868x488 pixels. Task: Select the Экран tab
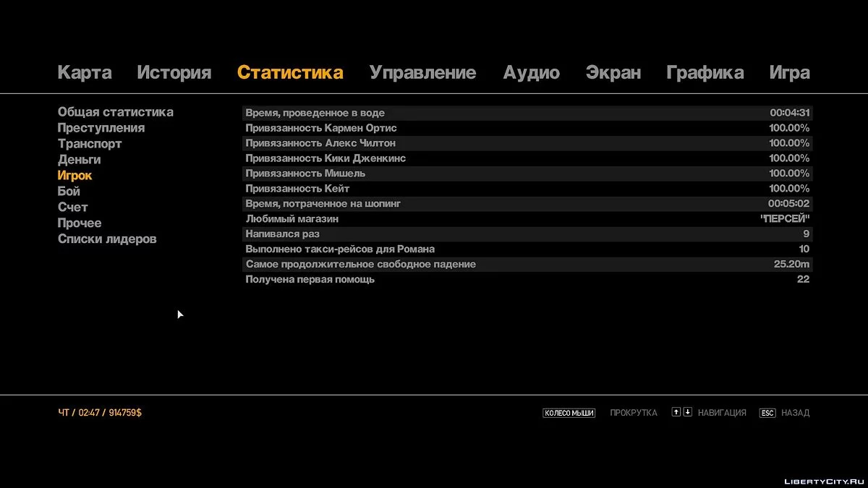click(x=613, y=73)
